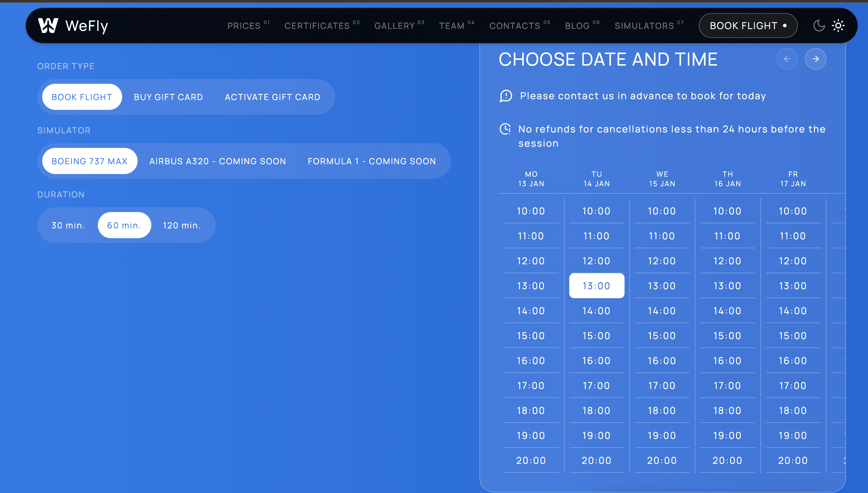
Task: Choose the 120 min. duration option
Action: [182, 225]
